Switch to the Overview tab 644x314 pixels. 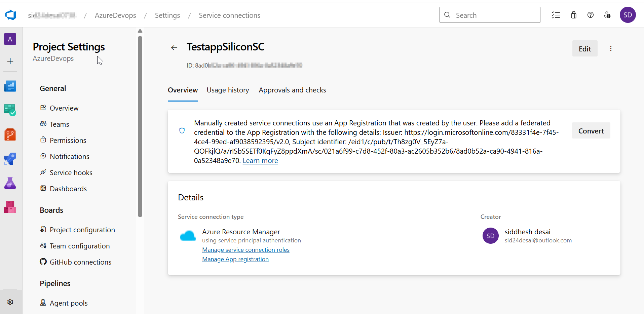point(183,90)
